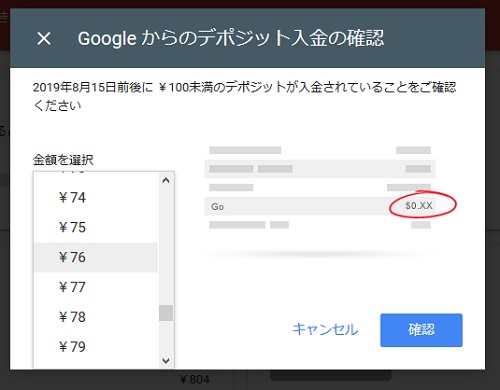
Task: Click the amount list scroll-down arrow
Action: tap(166, 361)
